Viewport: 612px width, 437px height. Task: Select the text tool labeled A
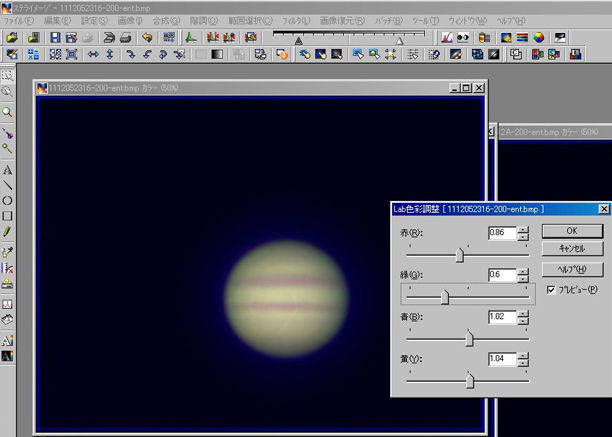(x=8, y=170)
